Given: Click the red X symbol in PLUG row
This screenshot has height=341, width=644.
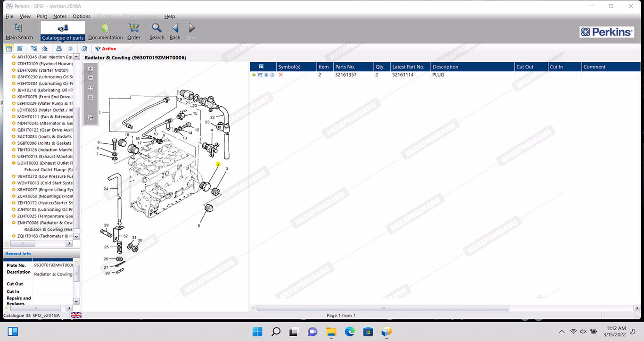Looking at the screenshot, I should pos(281,75).
